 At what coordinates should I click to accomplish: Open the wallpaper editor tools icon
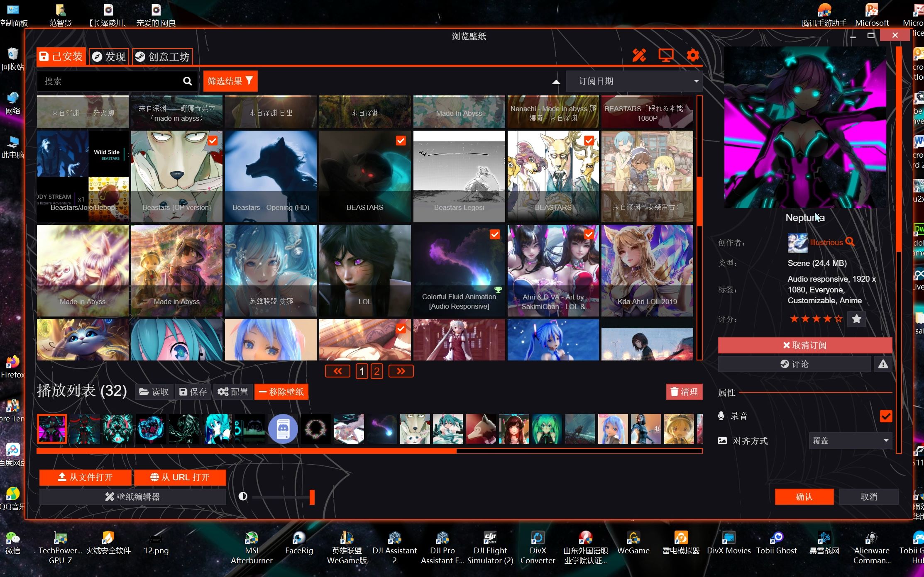639,55
